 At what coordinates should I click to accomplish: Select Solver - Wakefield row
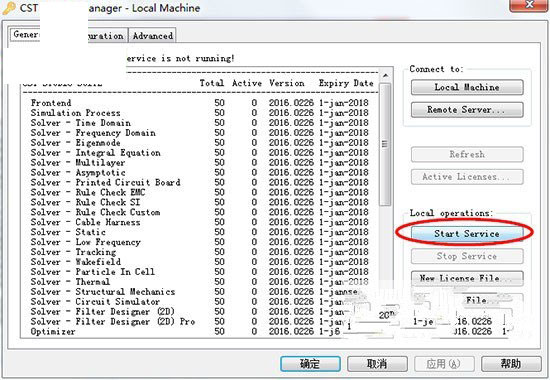tap(199, 262)
